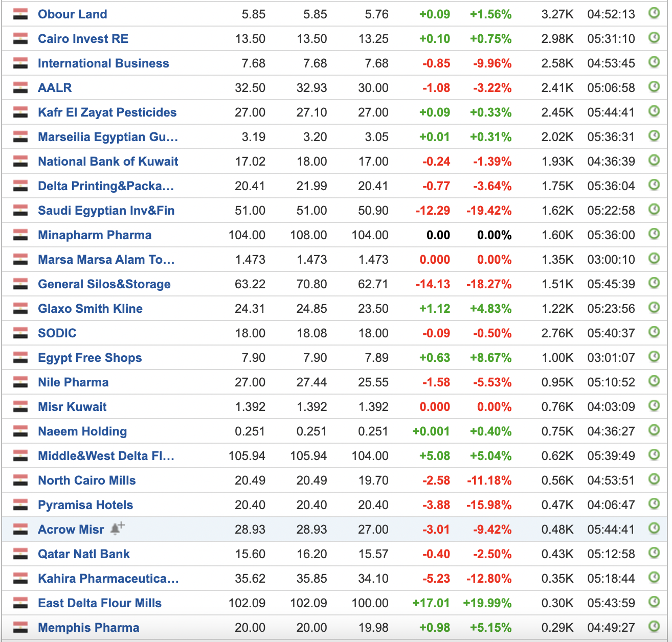Click clock icon in Misr Kuwait row
This screenshot has height=642, width=672.
(x=654, y=405)
